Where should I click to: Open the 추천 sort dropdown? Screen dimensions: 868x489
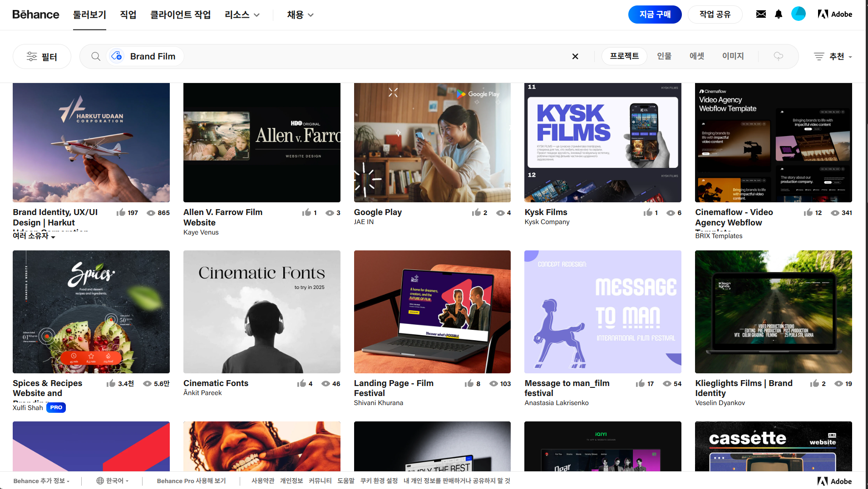pyautogui.click(x=833, y=56)
